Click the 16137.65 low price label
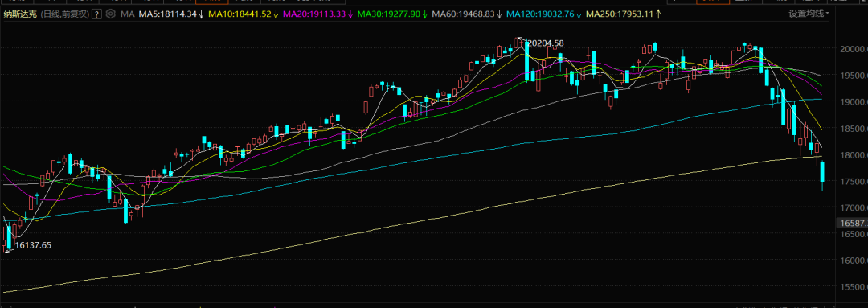868x308 pixels. coord(33,244)
